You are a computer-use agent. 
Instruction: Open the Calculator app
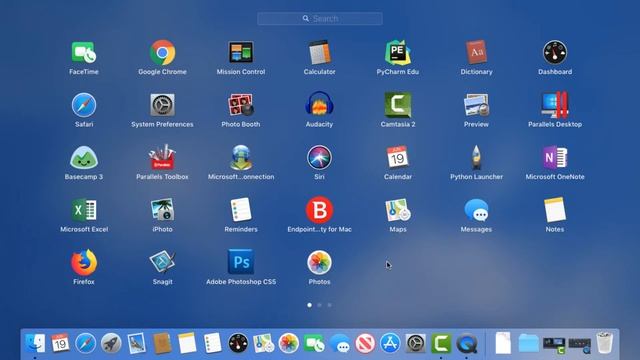pos(319,53)
